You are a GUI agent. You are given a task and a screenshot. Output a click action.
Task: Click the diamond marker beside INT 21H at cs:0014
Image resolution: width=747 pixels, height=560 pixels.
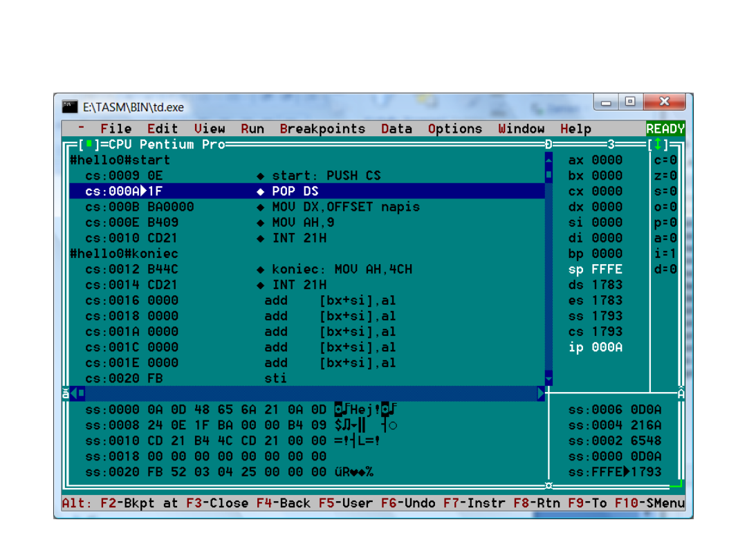(x=261, y=285)
